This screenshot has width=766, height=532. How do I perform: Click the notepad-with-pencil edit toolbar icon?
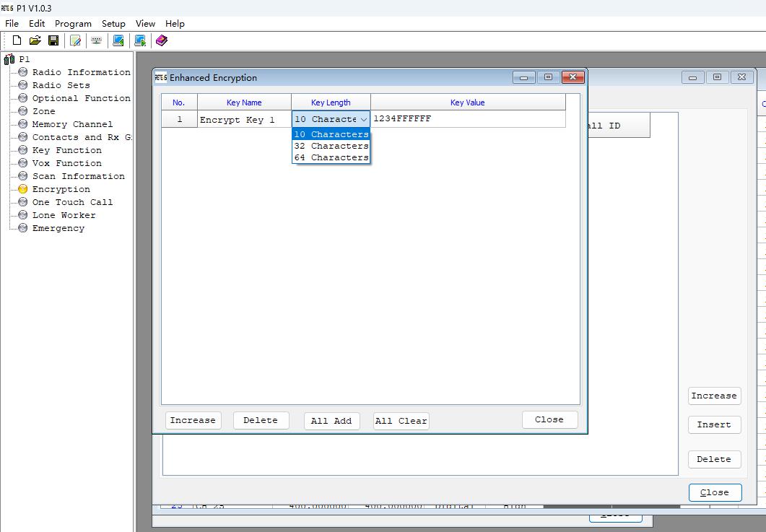click(x=75, y=40)
